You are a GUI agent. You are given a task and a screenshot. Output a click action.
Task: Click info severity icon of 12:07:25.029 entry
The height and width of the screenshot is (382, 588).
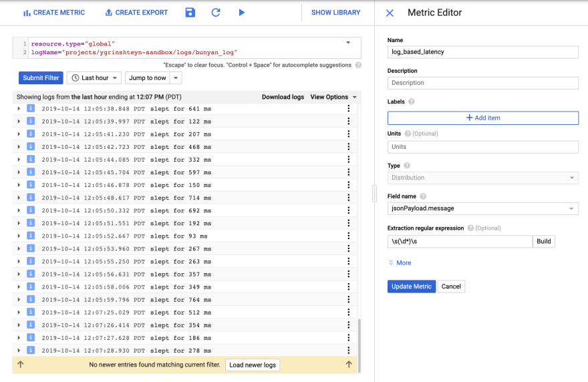31,312
